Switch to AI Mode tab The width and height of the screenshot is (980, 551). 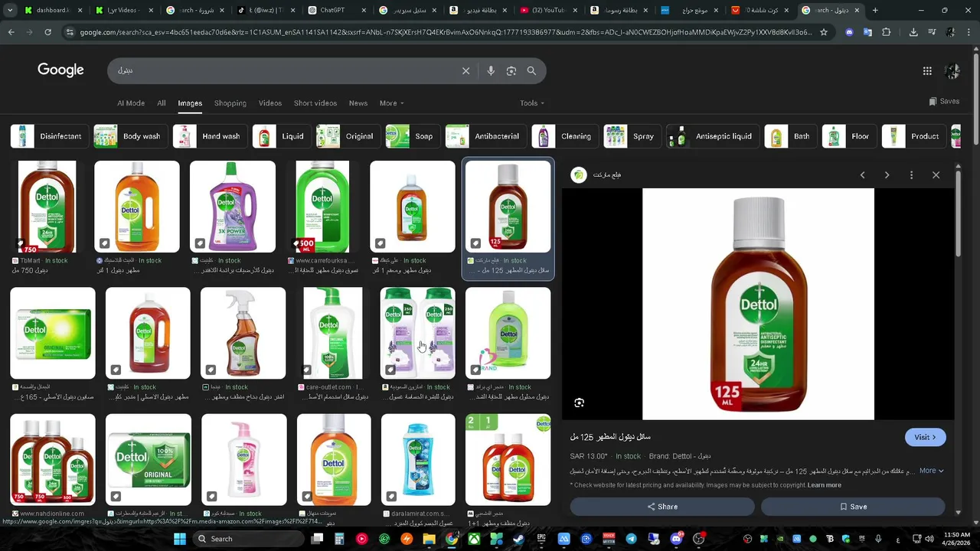click(x=131, y=103)
